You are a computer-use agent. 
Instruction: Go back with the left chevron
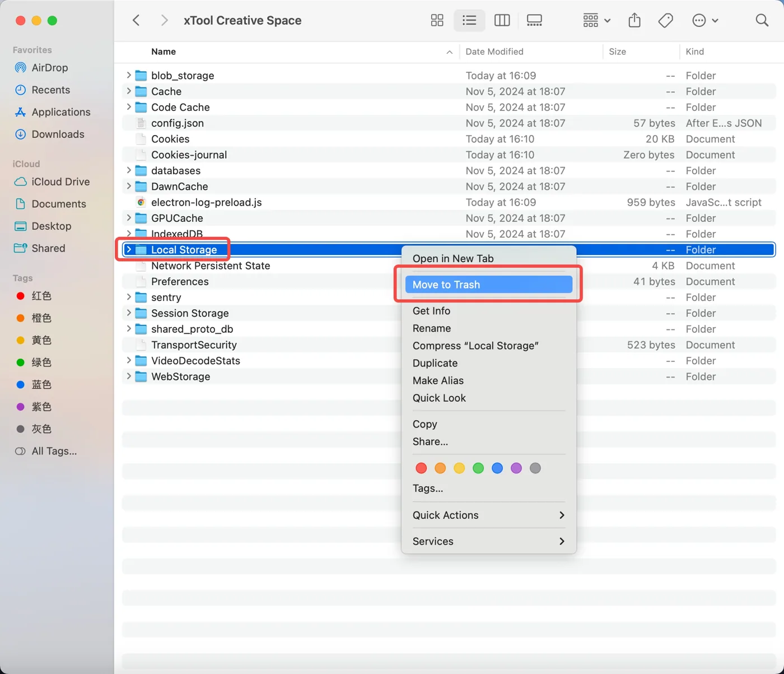click(136, 21)
